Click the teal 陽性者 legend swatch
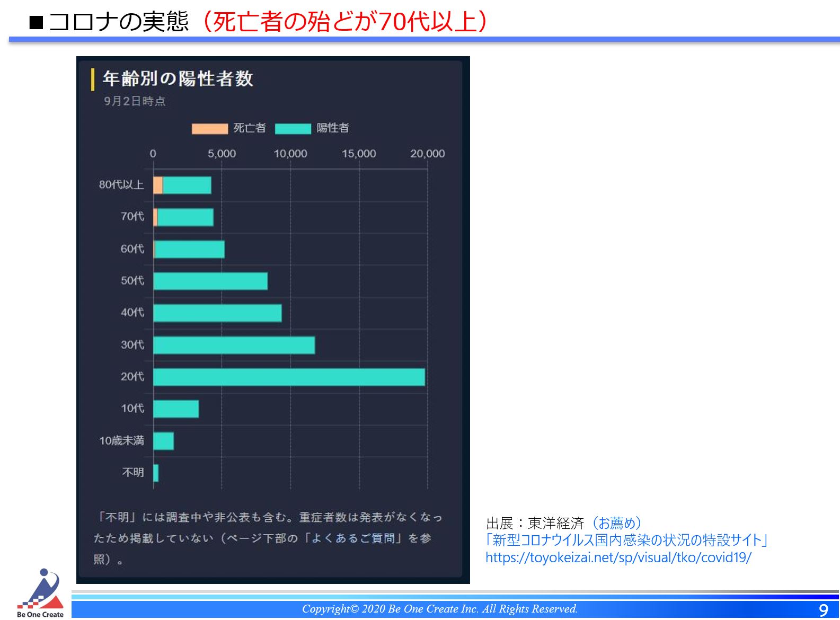Image resolution: width=840 pixels, height=620 pixels. [x=293, y=128]
